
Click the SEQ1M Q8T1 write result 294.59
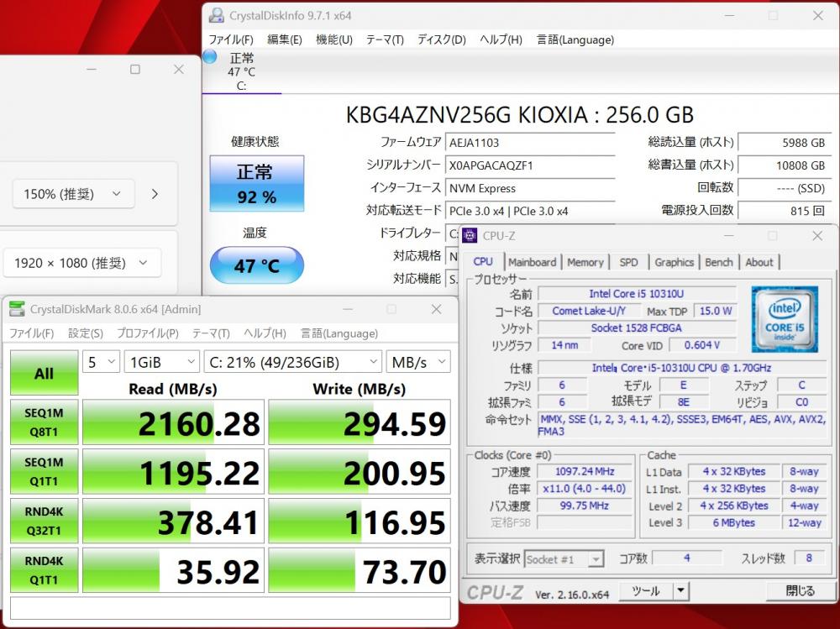point(360,422)
